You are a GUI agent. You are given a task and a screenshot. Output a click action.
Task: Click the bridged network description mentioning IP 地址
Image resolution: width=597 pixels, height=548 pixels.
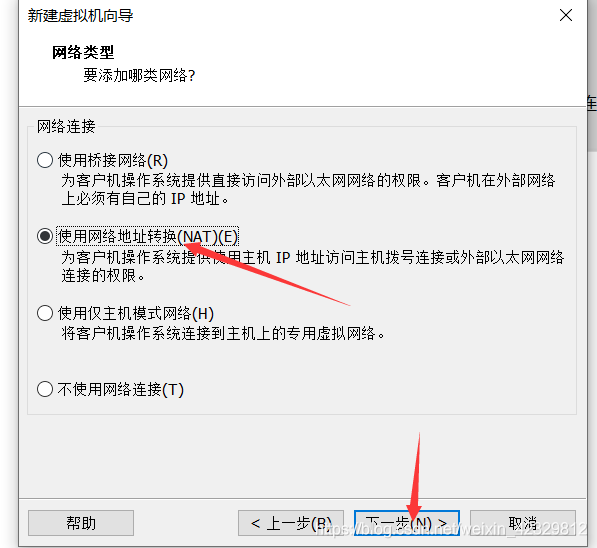[x=308, y=189]
